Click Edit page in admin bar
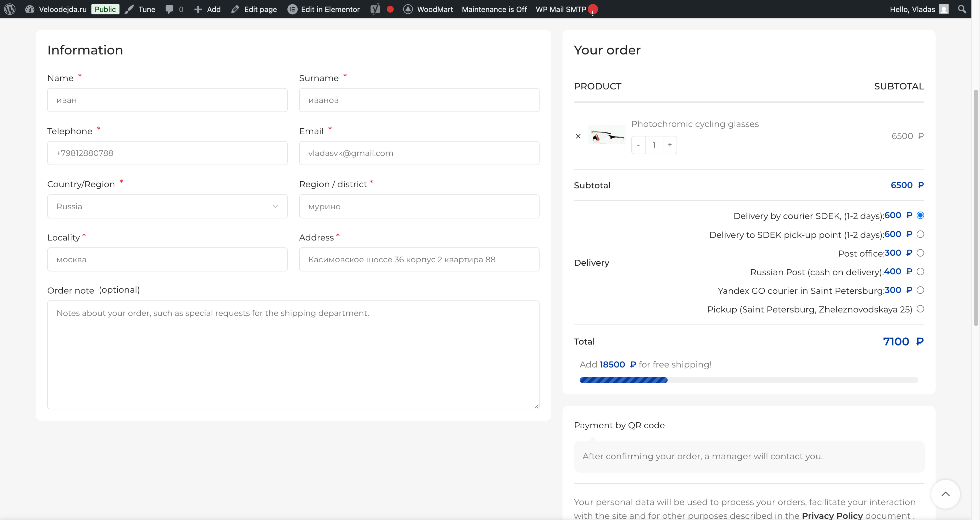The height and width of the screenshot is (520, 980). [x=261, y=9]
